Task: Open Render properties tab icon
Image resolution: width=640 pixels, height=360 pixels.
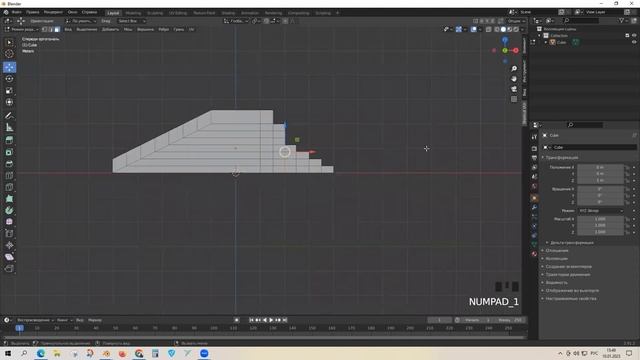Action: click(534, 149)
